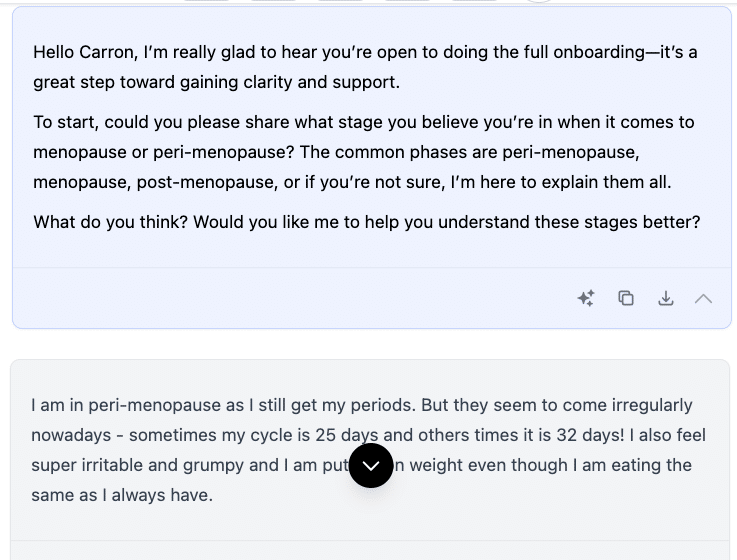The width and height of the screenshot is (737, 560).
Task: Click the question "What do you think?"
Action: pyautogui.click(x=110, y=222)
